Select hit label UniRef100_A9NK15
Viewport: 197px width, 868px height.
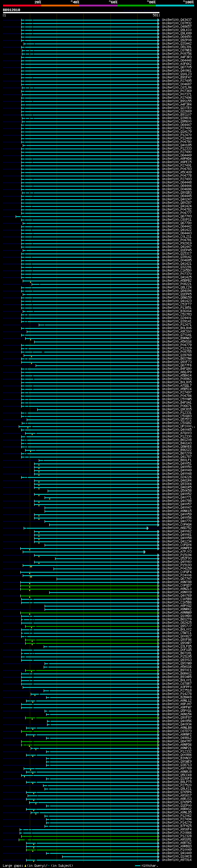(177, 511)
